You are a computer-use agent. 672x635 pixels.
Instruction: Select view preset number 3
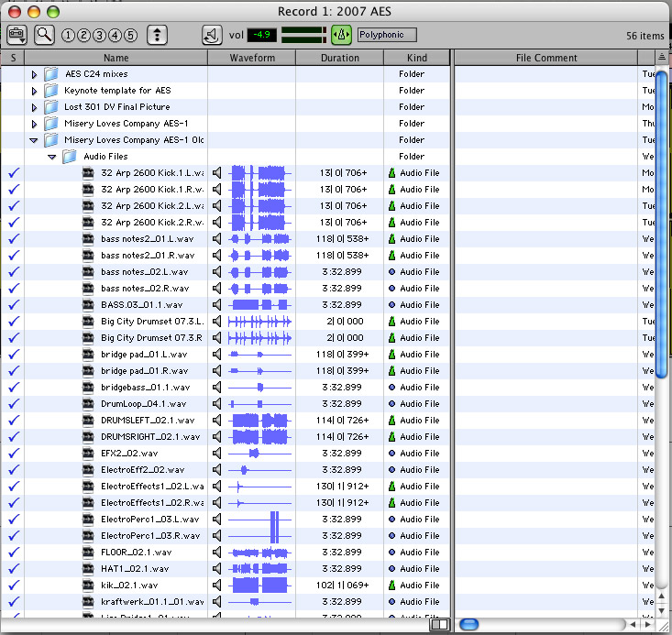pyautogui.click(x=99, y=36)
